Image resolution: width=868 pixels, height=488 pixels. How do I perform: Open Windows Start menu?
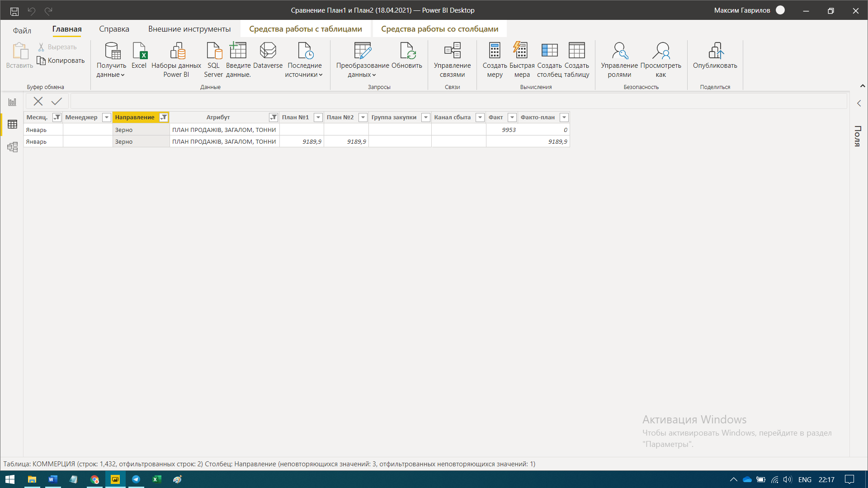tap(9, 479)
